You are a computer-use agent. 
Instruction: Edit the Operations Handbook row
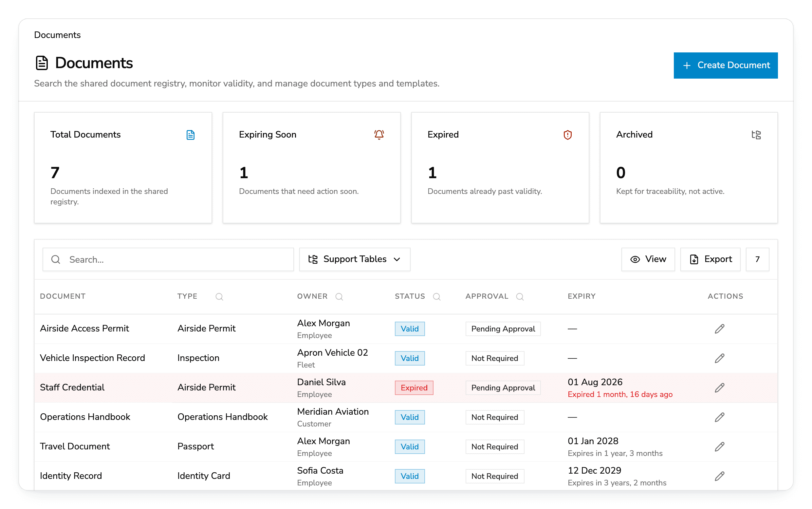[x=719, y=417]
